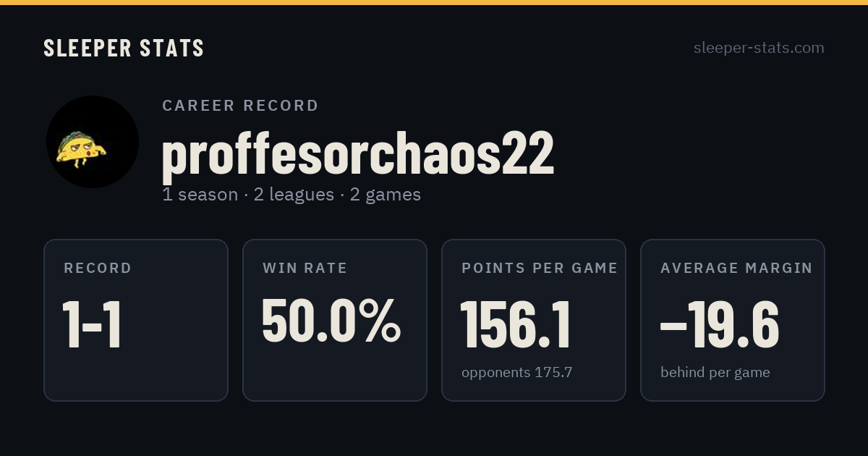Click the WIN RATE card label
Image resolution: width=868 pixels, height=456 pixels.
[305, 269]
